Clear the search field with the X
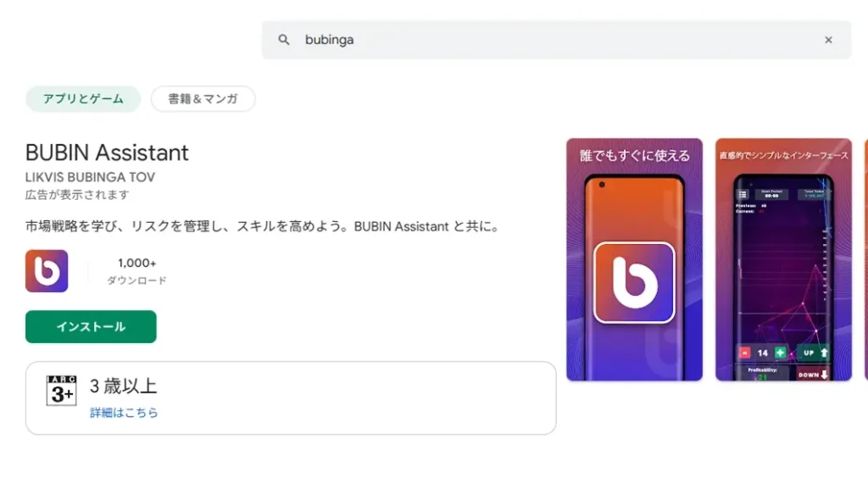868x488 pixels. [x=828, y=40]
